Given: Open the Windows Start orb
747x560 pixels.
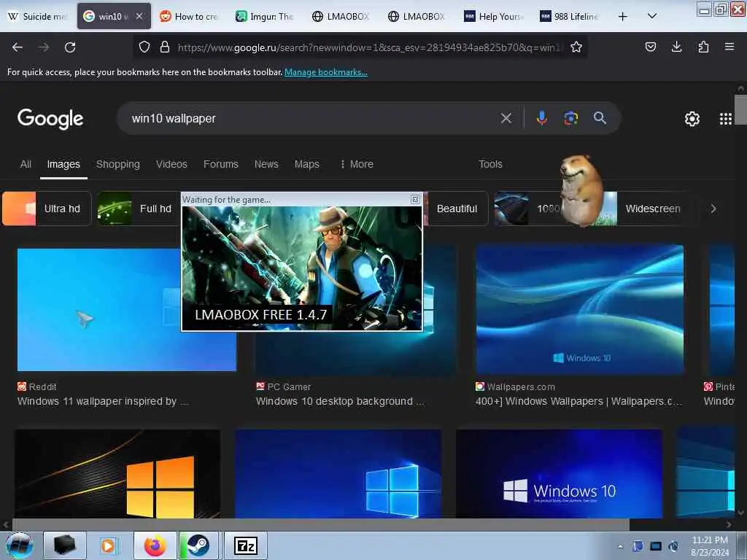Looking at the screenshot, I should 20,545.
